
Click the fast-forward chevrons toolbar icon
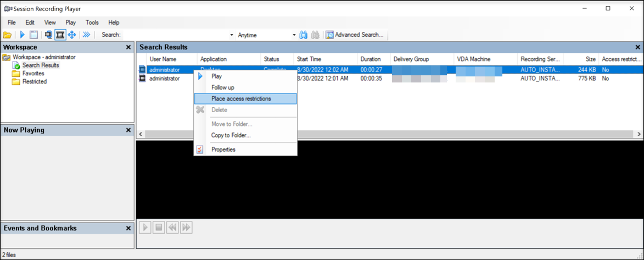[86, 35]
